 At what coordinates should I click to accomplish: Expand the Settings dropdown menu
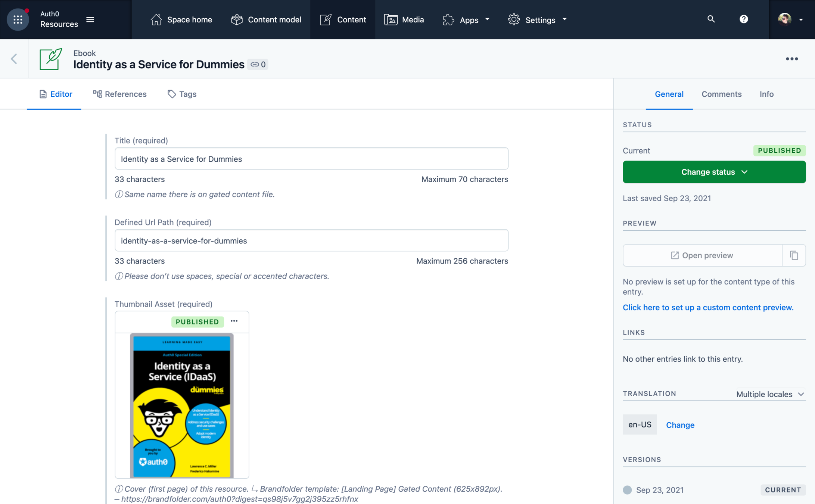tap(537, 19)
